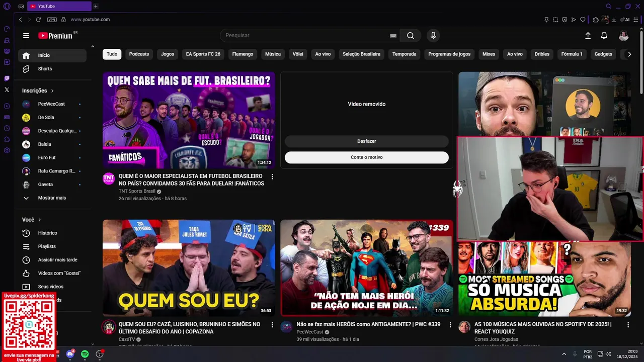Open options menu for TNT Sports Fanáticos video
This screenshot has height=362, width=644.
coord(272,177)
